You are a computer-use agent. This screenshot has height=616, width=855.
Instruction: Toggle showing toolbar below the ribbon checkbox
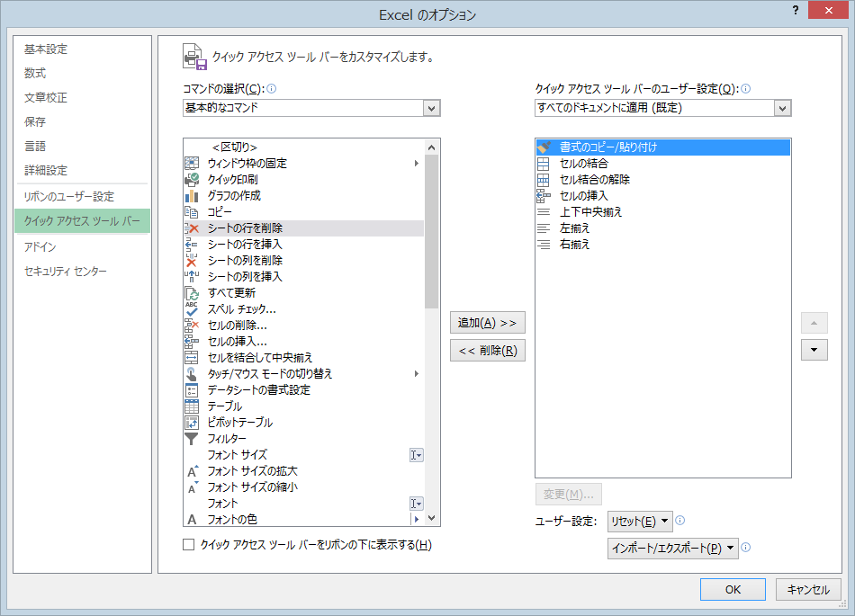(x=189, y=545)
